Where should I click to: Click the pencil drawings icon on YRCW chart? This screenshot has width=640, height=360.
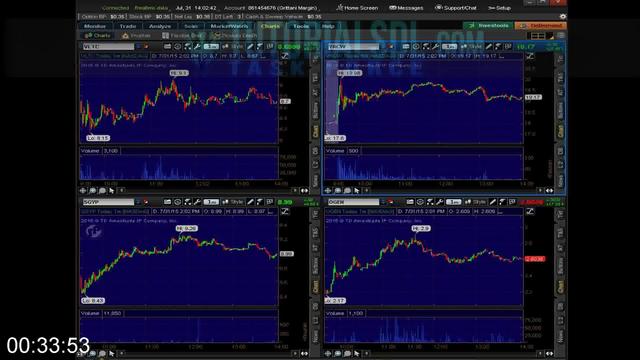489,47
